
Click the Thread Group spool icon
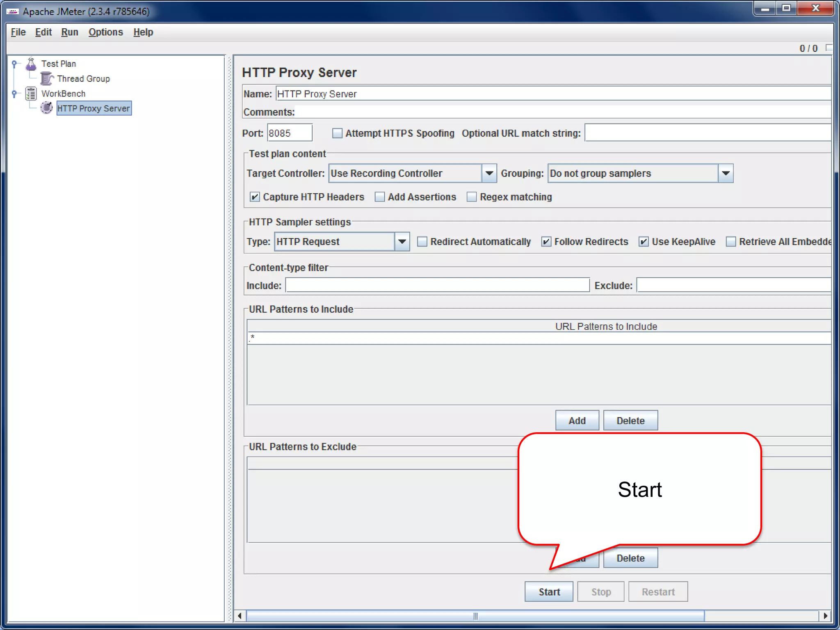tap(47, 78)
